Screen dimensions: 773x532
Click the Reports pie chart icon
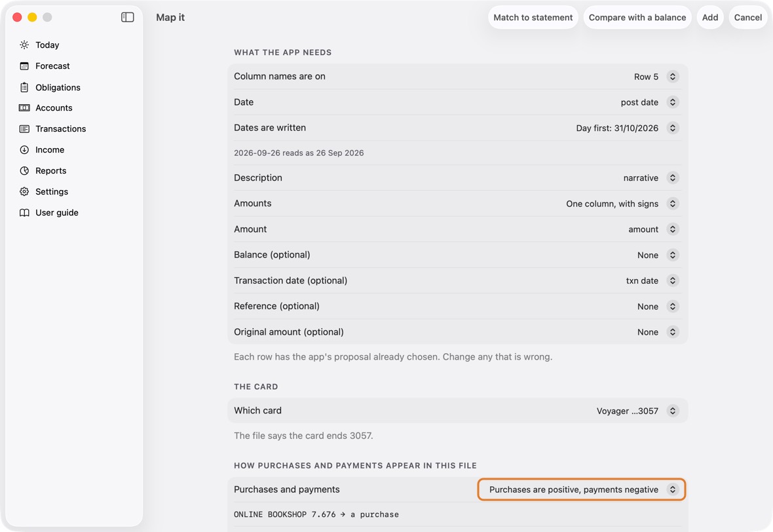(x=24, y=170)
